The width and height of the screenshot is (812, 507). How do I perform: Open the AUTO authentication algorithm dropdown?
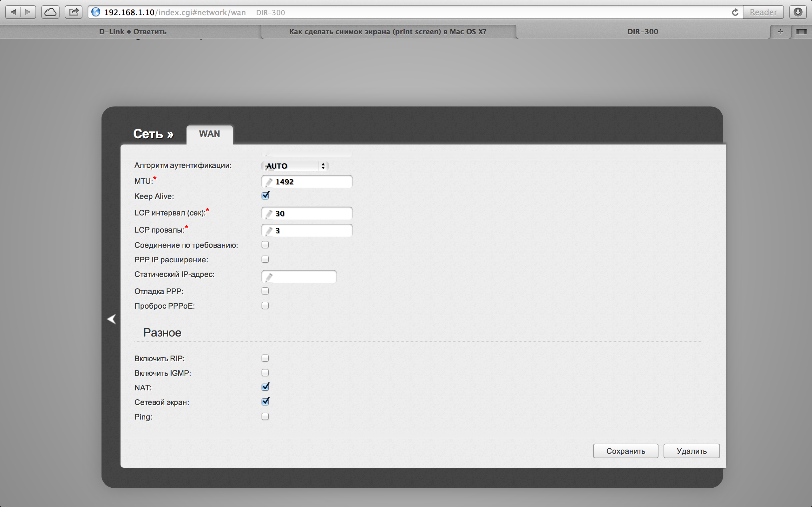click(294, 166)
